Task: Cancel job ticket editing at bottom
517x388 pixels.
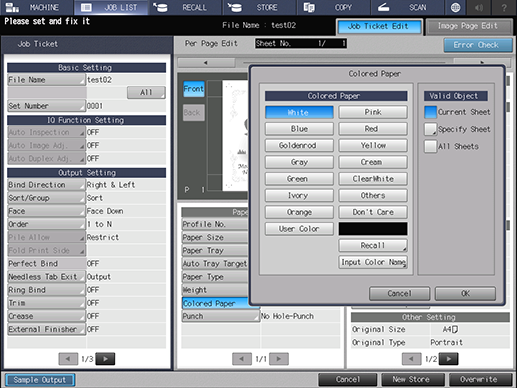Action: click(348, 380)
